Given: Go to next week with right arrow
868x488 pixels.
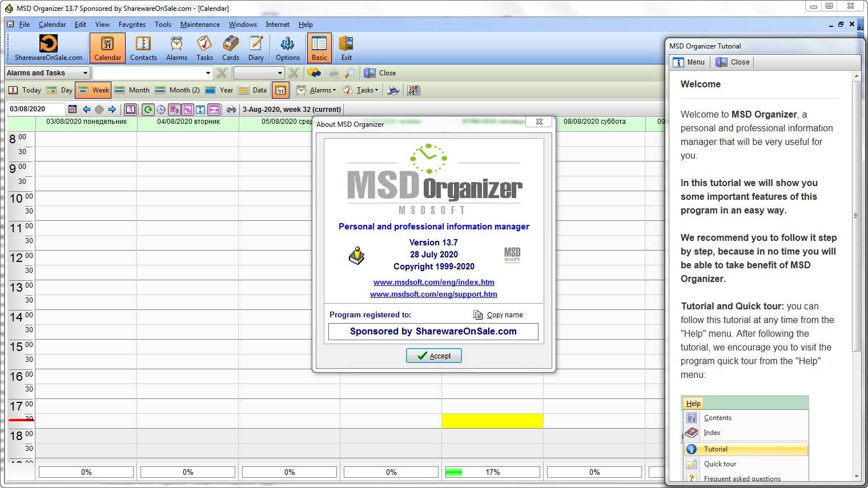Looking at the screenshot, I should point(112,109).
